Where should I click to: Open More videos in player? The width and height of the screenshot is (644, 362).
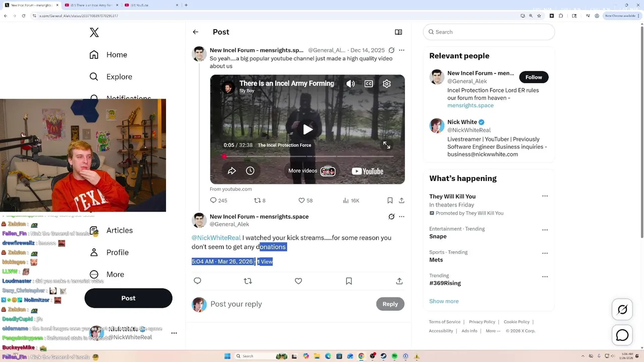(311, 171)
